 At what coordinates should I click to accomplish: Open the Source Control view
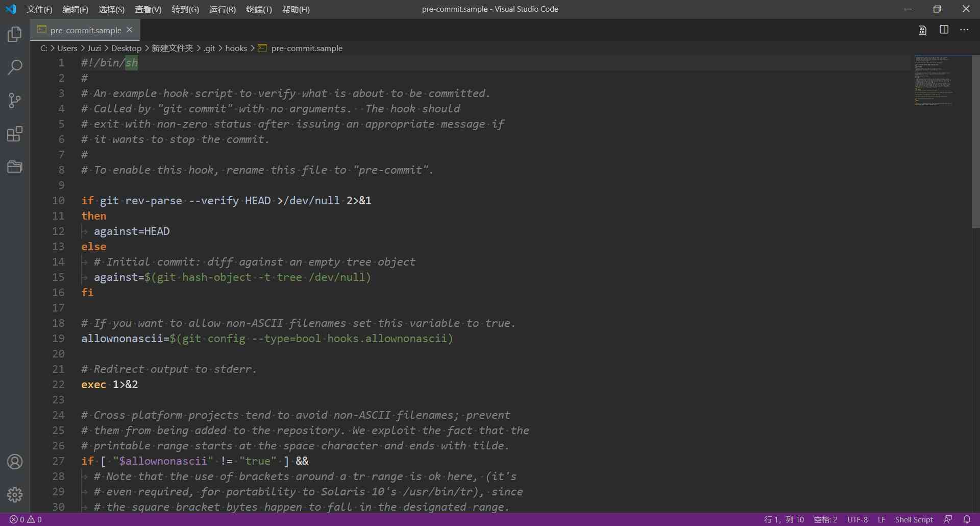tap(15, 100)
